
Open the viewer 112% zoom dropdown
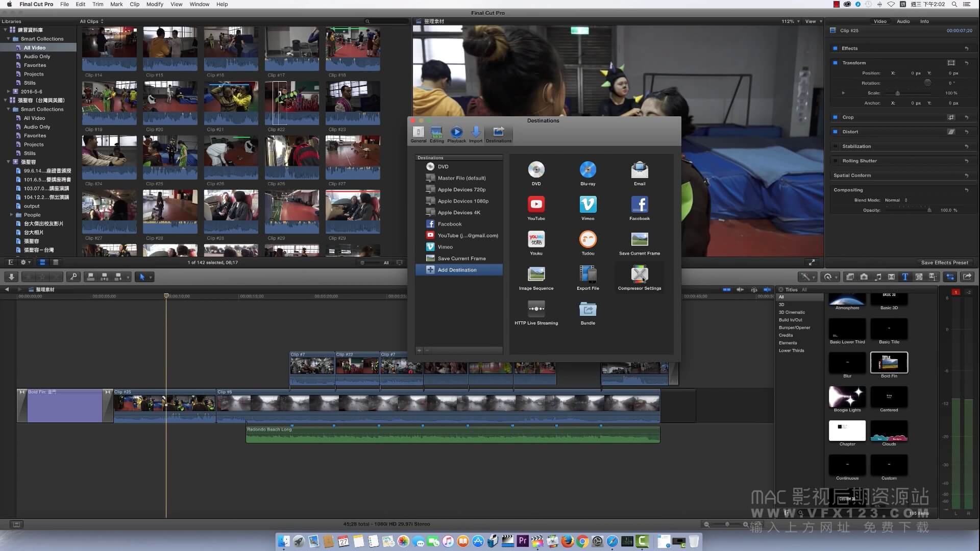coord(790,21)
